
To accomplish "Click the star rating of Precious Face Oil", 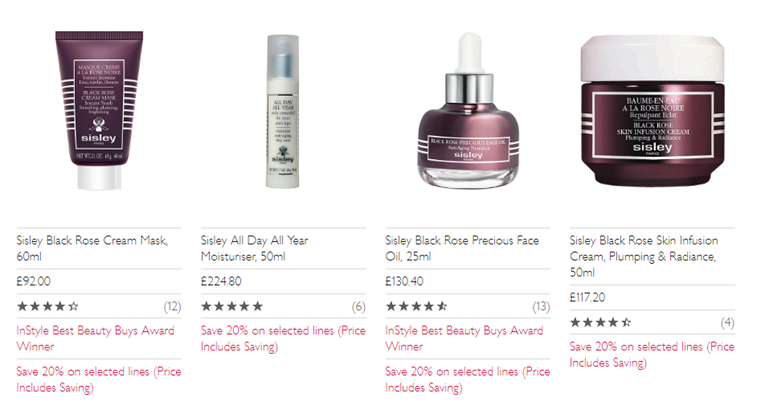I will 416,306.
